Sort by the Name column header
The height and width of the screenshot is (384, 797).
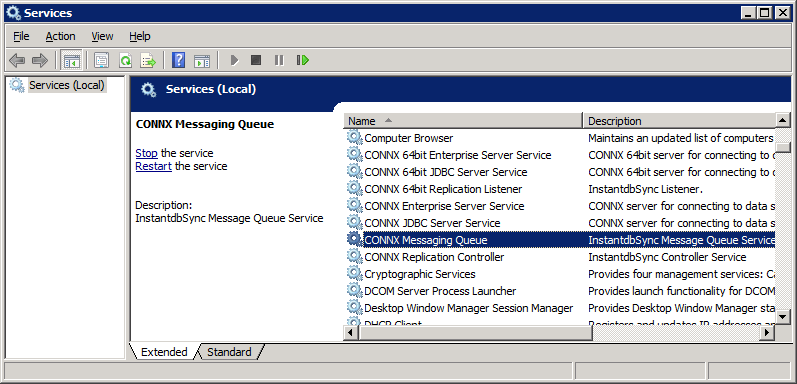click(463, 121)
